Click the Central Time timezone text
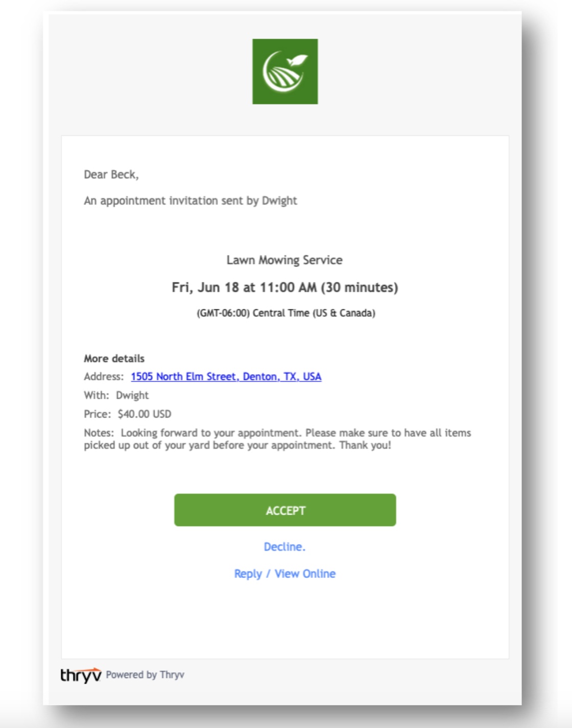Image resolution: width=572 pixels, height=728 pixels. tap(286, 313)
